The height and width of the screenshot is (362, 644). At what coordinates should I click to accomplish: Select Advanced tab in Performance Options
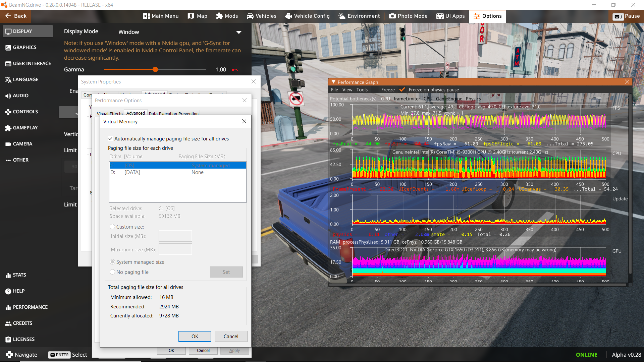click(136, 113)
